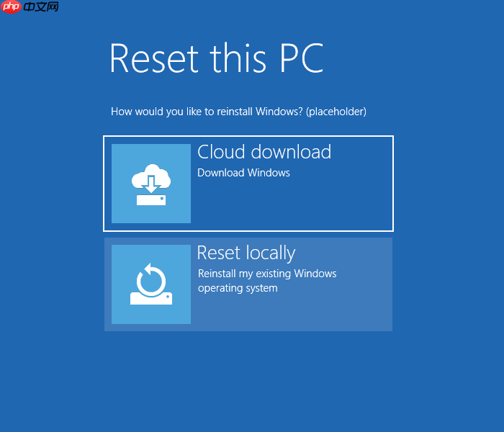Click the cloud download icon tile
The height and width of the screenshot is (432, 504).
[151, 184]
